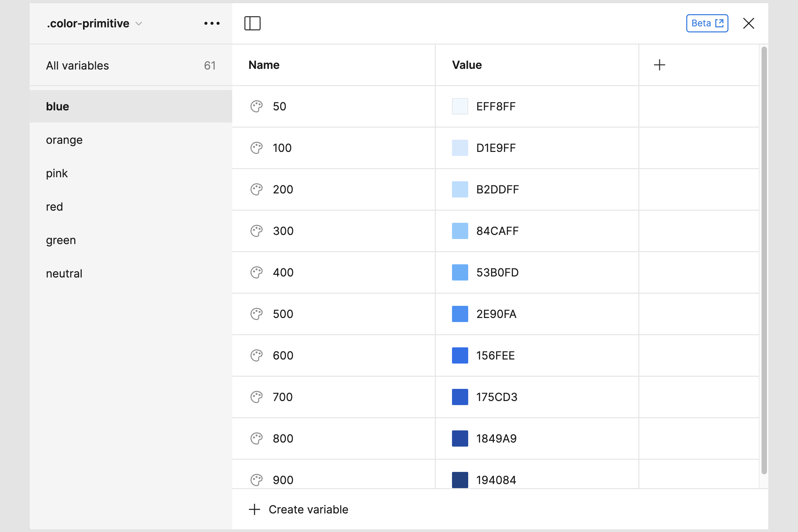The height and width of the screenshot is (532, 798).
Task: Open the 2E90FA color swatch
Action: tap(460, 314)
